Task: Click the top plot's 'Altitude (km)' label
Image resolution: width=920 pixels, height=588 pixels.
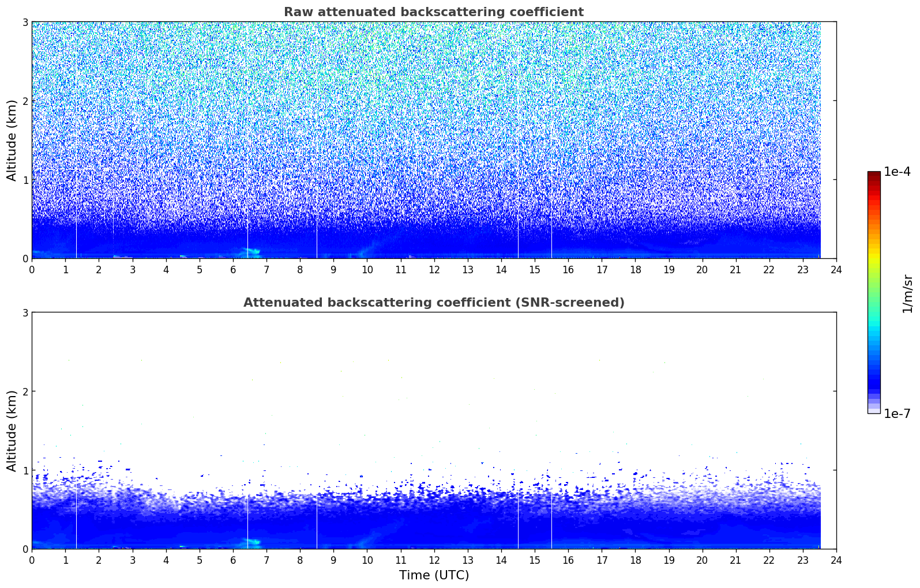Action: pos(12,140)
